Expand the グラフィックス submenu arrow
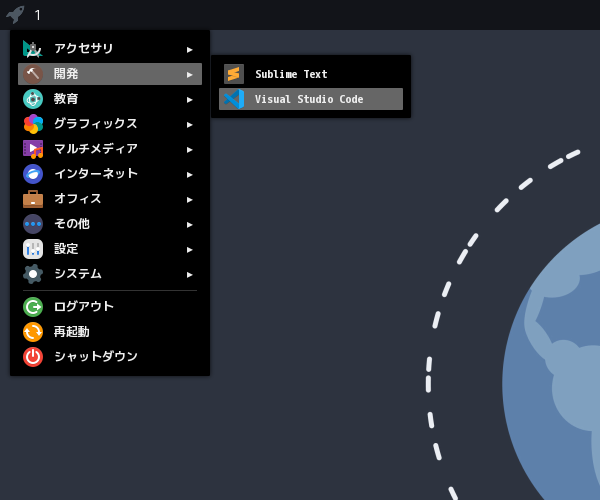 tap(189, 125)
